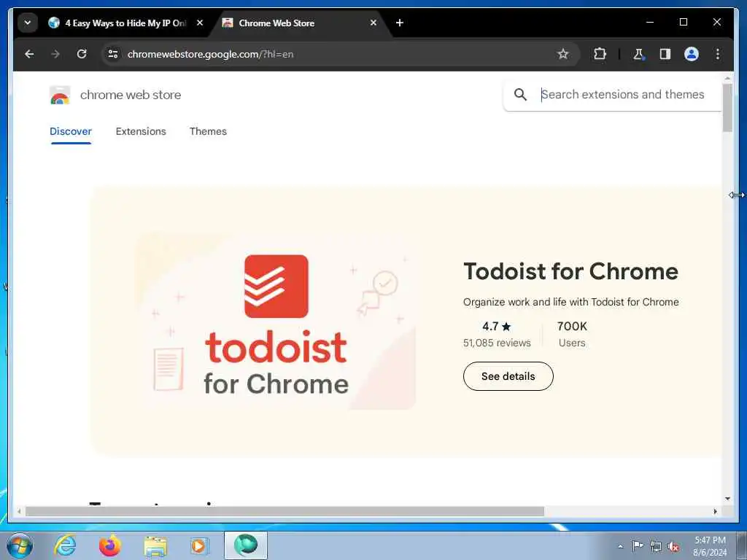Open Windows Explorer from taskbar
The image size is (747, 560).
click(x=156, y=546)
